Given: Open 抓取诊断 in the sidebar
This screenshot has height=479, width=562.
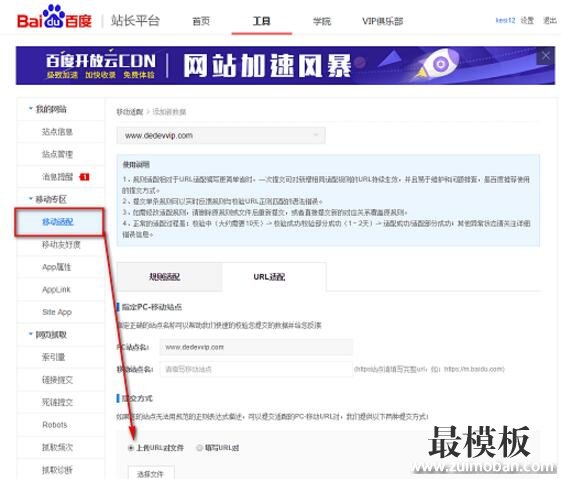Looking at the screenshot, I should 57,470.
